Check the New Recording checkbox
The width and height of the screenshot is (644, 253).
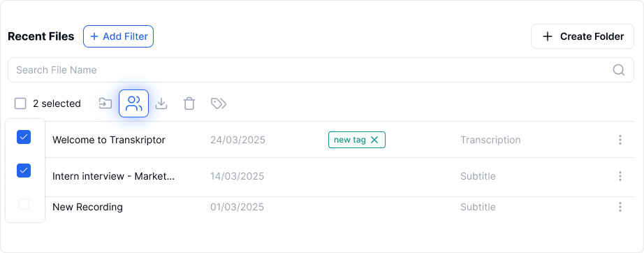[x=24, y=204]
